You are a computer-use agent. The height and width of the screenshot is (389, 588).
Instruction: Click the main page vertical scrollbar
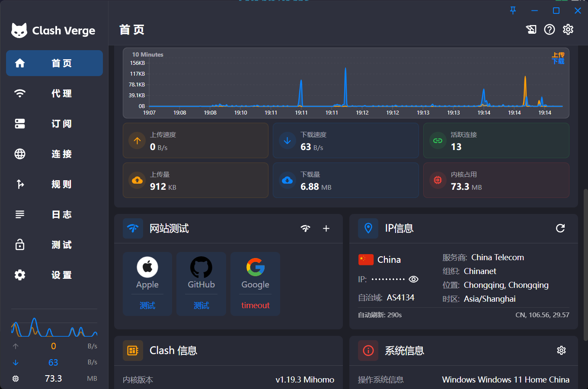[585, 265]
